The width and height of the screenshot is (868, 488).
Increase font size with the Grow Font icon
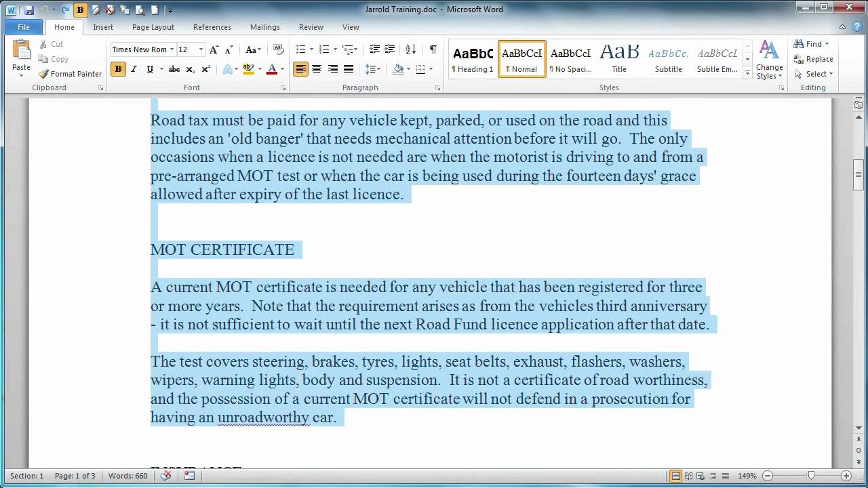pos(214,49)
